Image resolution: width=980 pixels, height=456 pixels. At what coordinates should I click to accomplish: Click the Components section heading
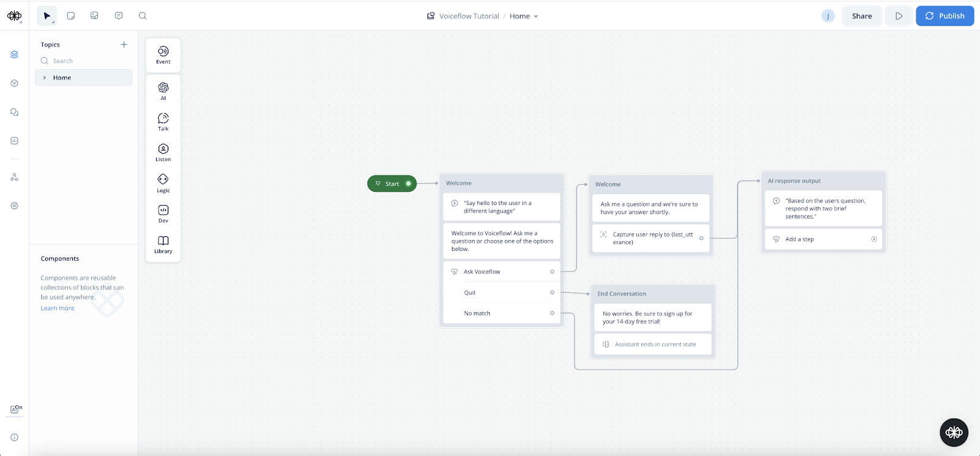[x=60, y=259]
